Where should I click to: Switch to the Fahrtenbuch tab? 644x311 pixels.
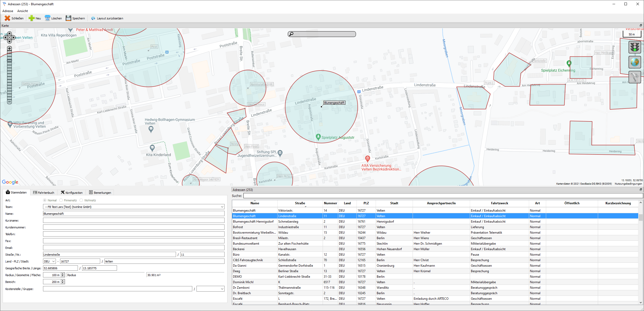tap(44, 192)
